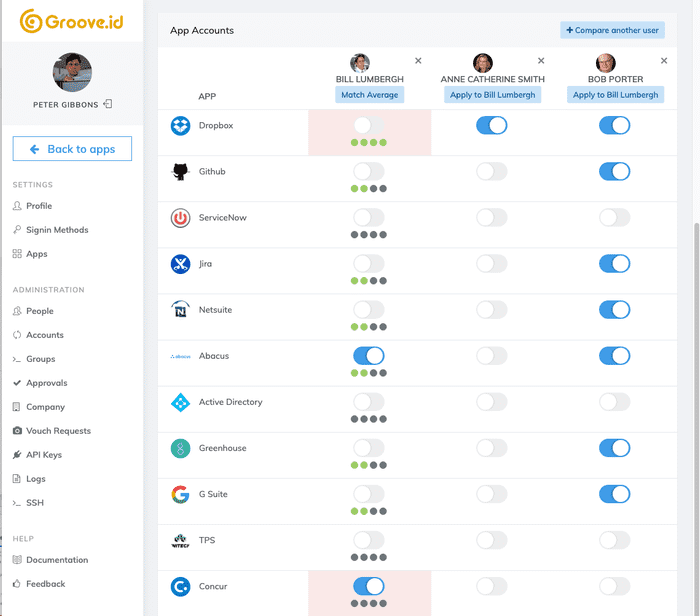
Task: Enable TPS for Bob Porter
Action: tap(614, 541)
